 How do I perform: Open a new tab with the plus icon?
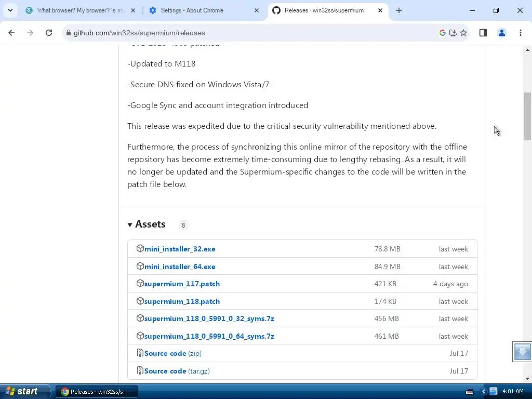point(399,10)
